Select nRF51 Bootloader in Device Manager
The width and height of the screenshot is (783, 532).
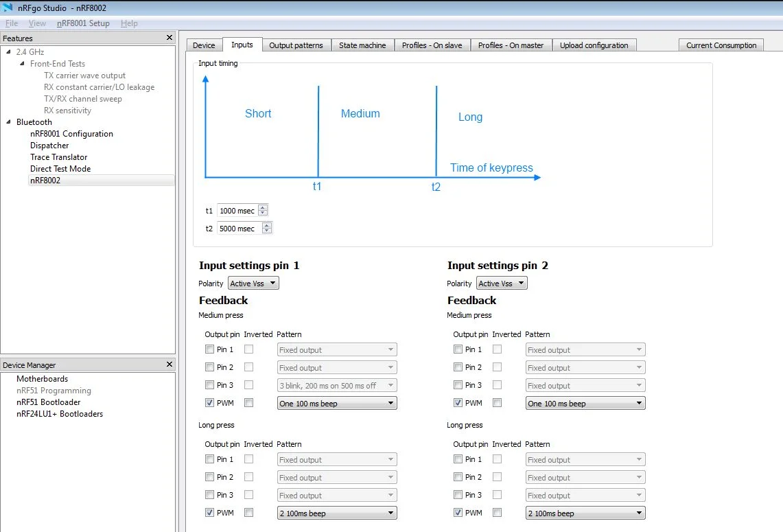tap(48, 402)
